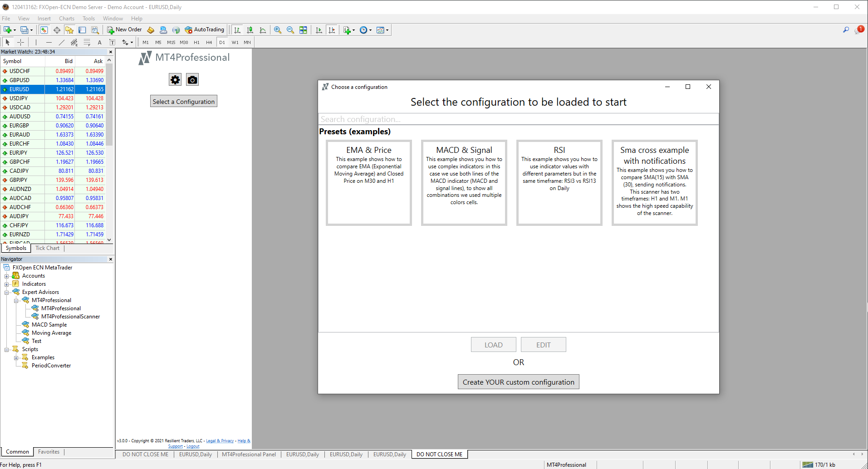The width and height of the screenshot is (868, 469).
Task: Open the Tools menu
Action: (x=88, y=19)
